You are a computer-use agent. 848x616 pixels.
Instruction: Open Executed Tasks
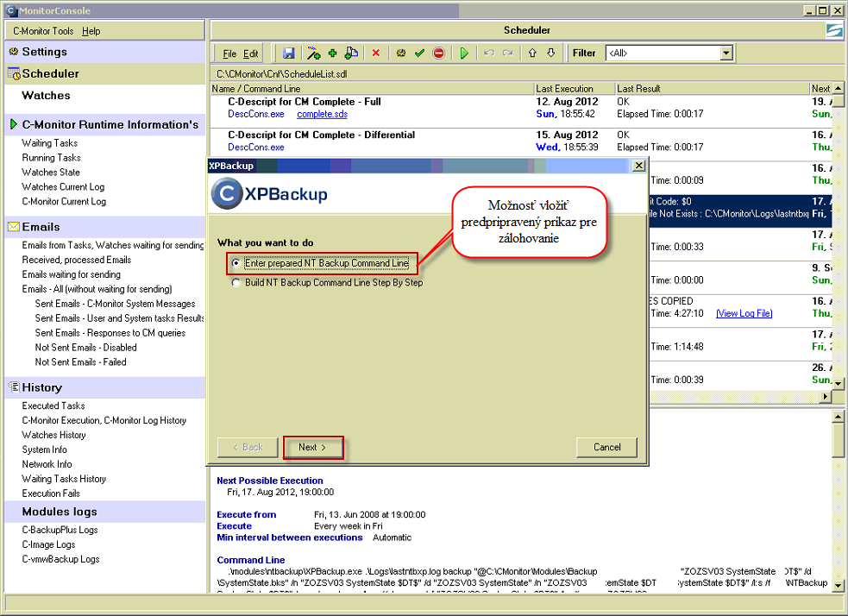(53, 406)
